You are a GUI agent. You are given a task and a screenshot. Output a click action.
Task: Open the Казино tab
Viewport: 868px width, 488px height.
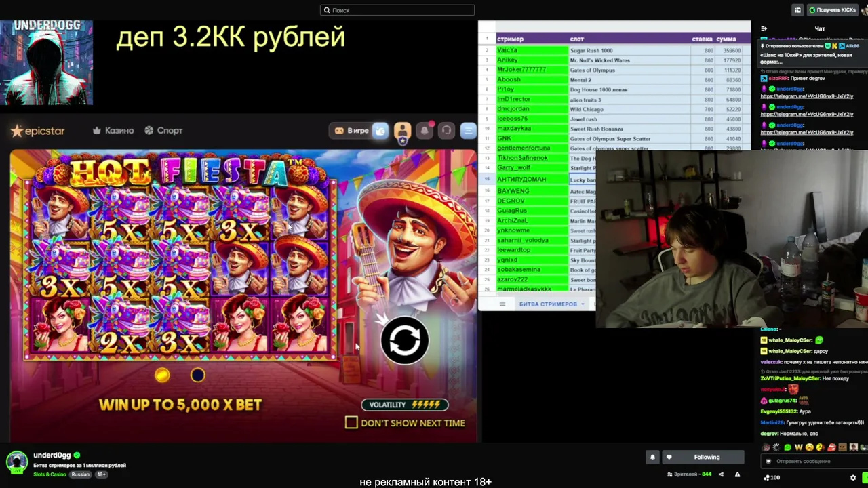[x=113, y=131]
